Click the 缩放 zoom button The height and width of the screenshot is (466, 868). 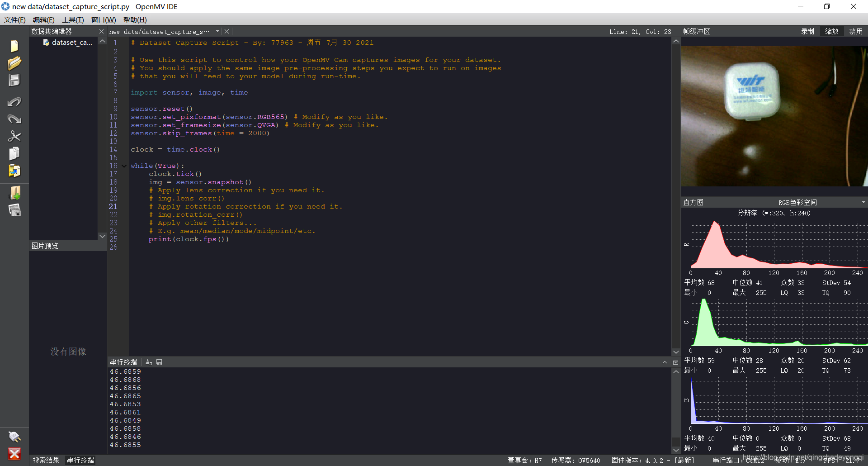(x=831, y=31)
